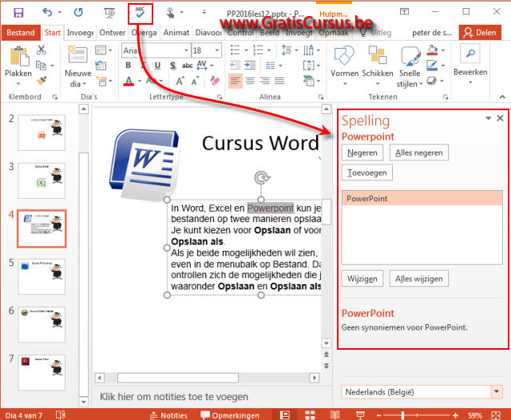Open Spelling pane options arrow
The width and height of the screenshot is (511, 420).
(488, 118)
